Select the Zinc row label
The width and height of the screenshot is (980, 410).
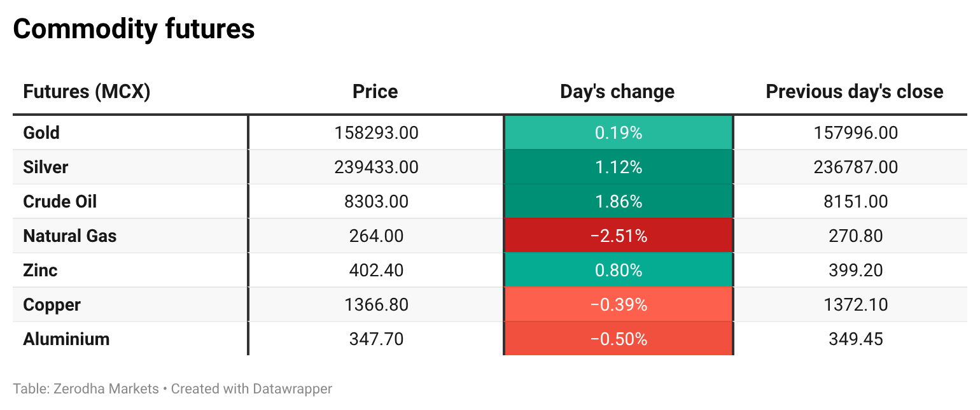(40, 271)
